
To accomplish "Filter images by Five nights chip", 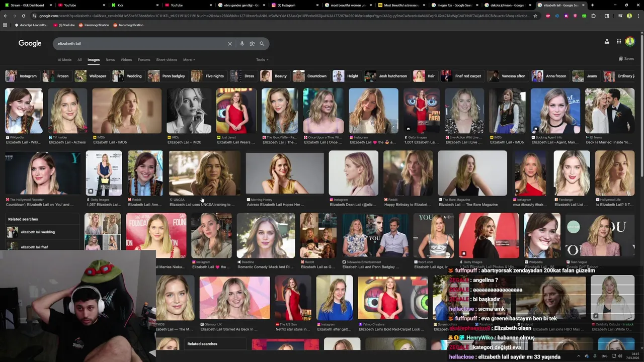I will 208,76.
